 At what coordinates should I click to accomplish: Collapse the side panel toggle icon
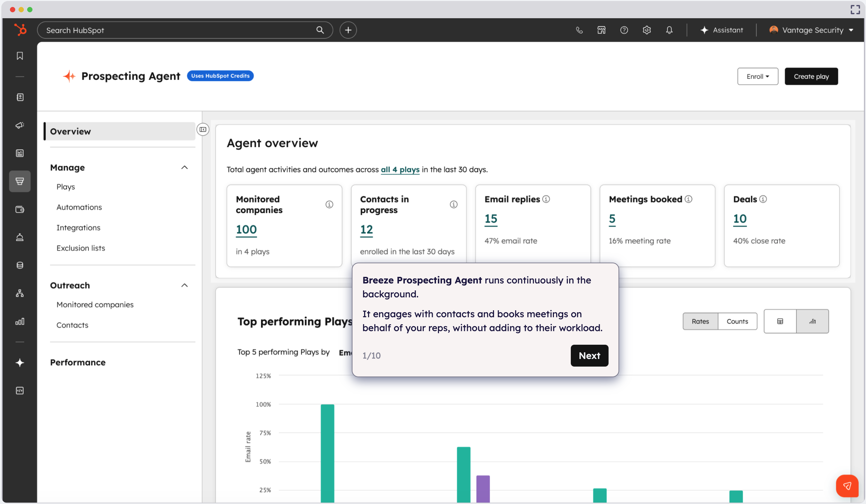203,129
